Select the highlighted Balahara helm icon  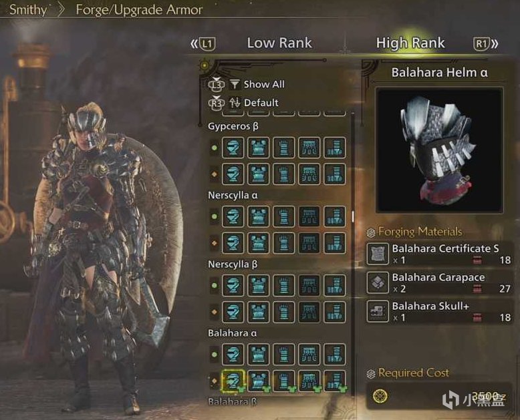coord(233,381)
